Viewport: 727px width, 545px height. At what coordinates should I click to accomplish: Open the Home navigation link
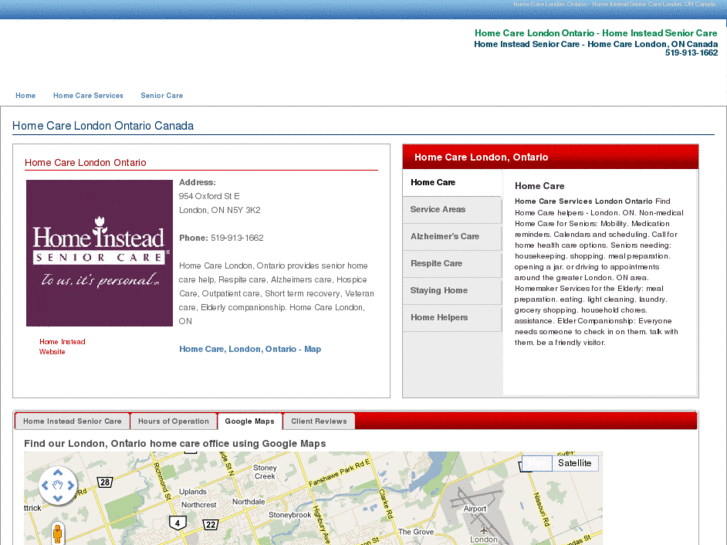pos(26,96)
